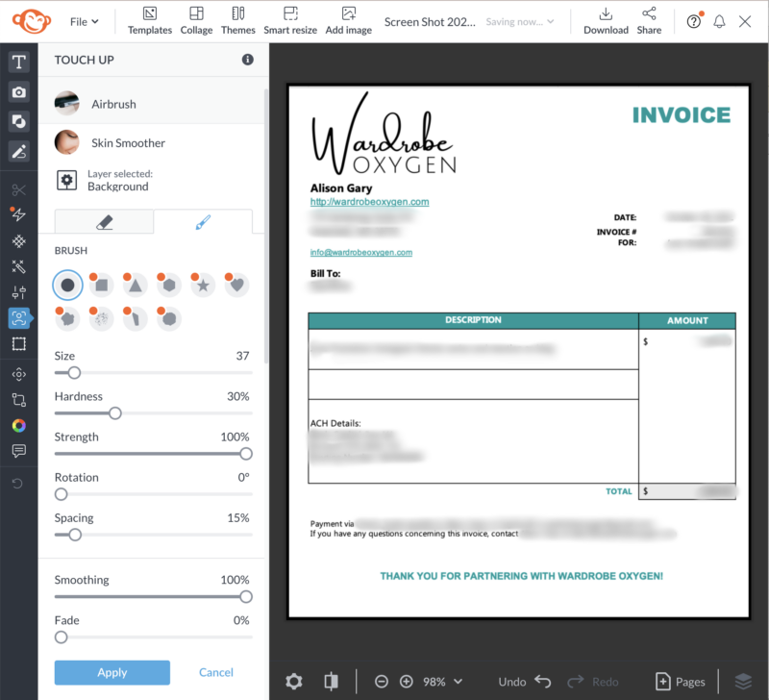Open Templates from the top bar
The height and width of the screenshot is (700, 769).
tap(150, 20)
